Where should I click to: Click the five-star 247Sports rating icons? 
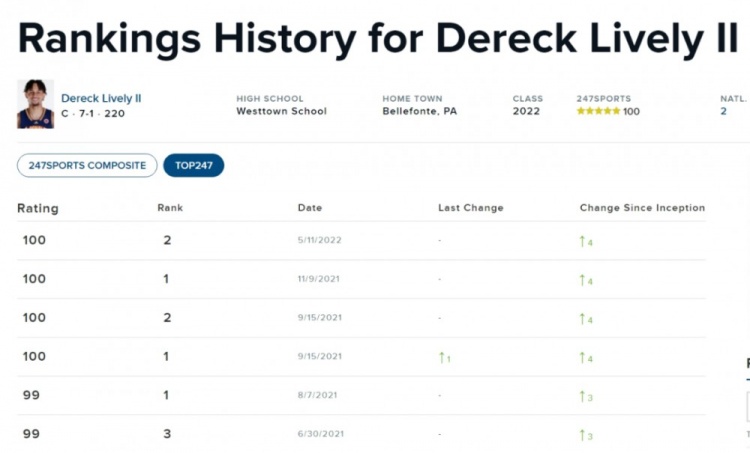click(x=598, y=111)
